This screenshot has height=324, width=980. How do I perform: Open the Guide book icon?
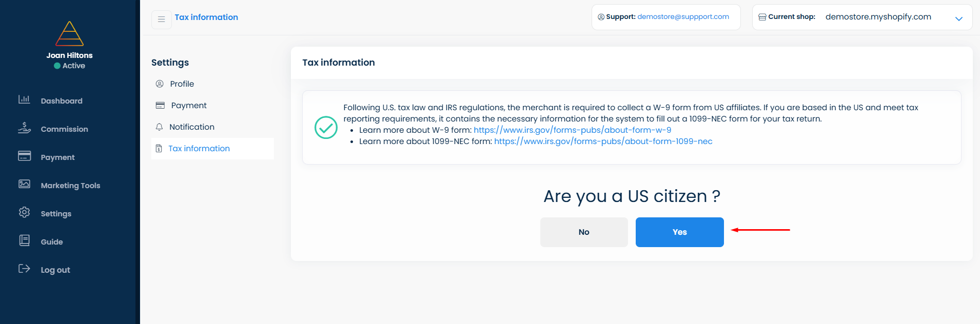point(24,240)
